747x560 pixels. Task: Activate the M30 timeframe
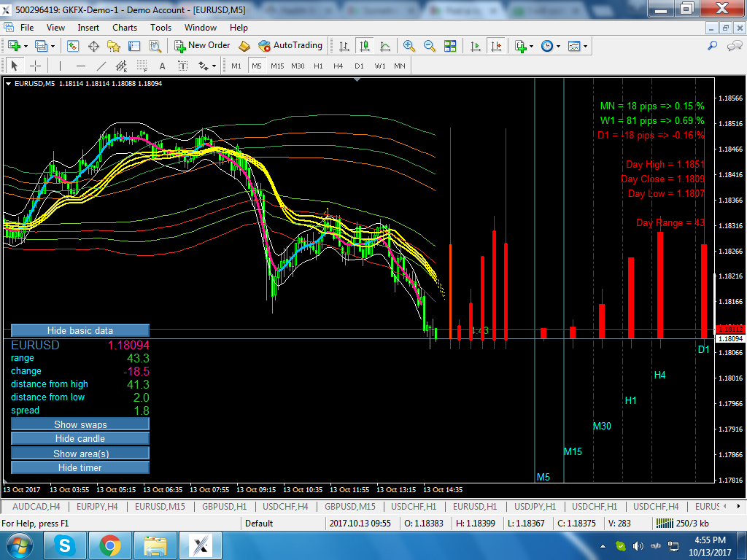[x=298, y=66]
